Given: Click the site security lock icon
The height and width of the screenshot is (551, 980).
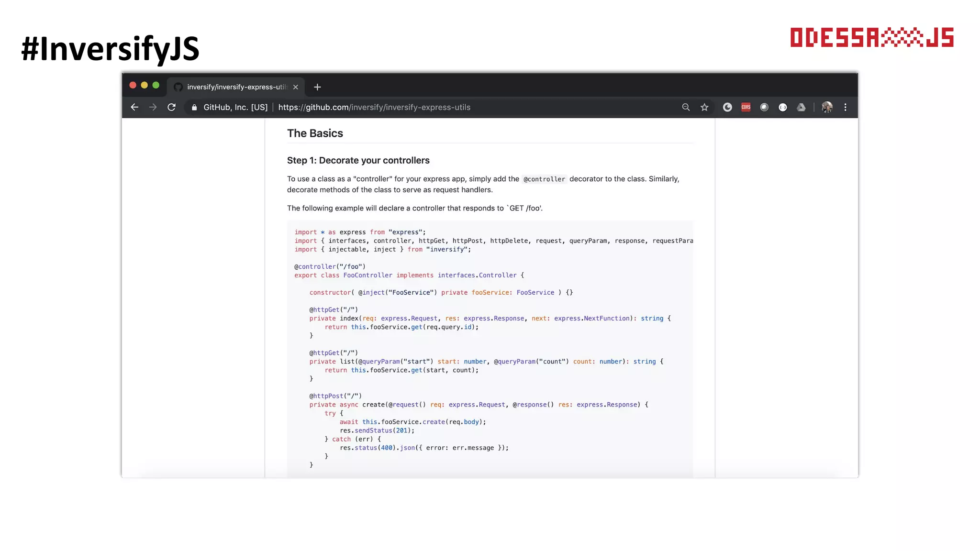Looking at the screenshot, I should tap(194, 107).
